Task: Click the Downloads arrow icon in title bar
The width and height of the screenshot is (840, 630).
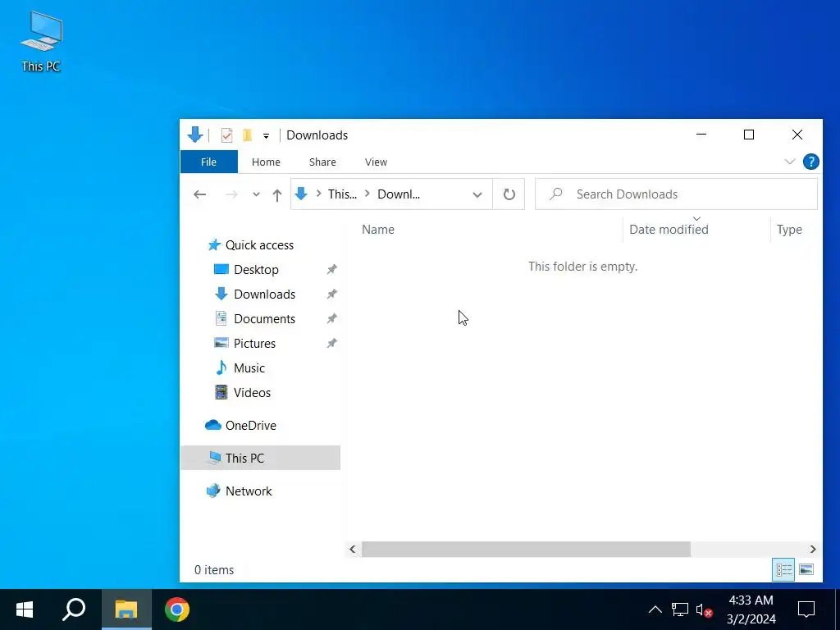Action: (195, 135)
